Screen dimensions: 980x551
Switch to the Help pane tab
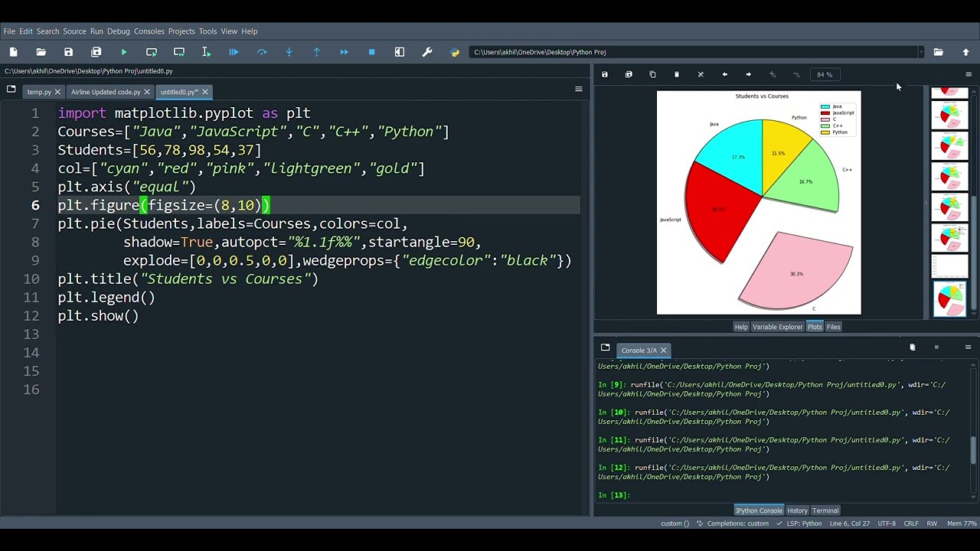coord(741,327)
